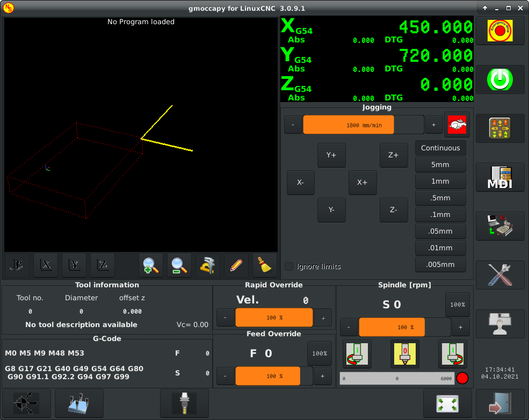
Task: Clear the live plot with broom icon
Action: 264,265
